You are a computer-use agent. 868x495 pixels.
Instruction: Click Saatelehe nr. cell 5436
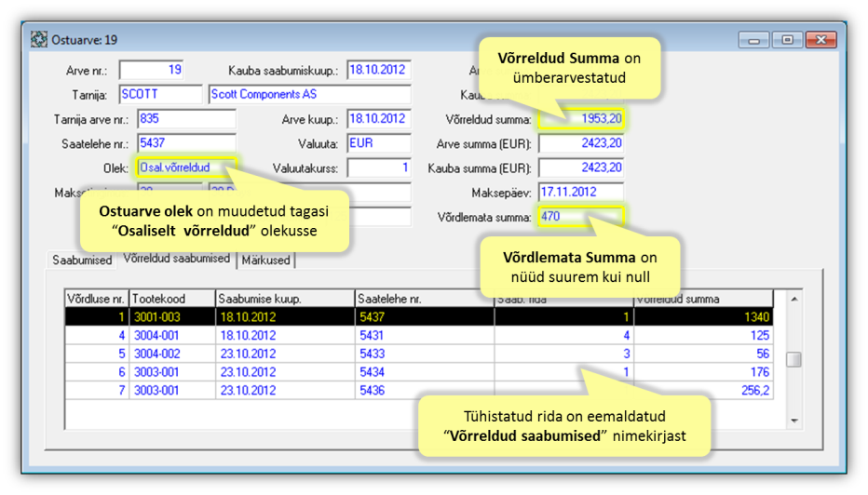(x=425, y=390)
